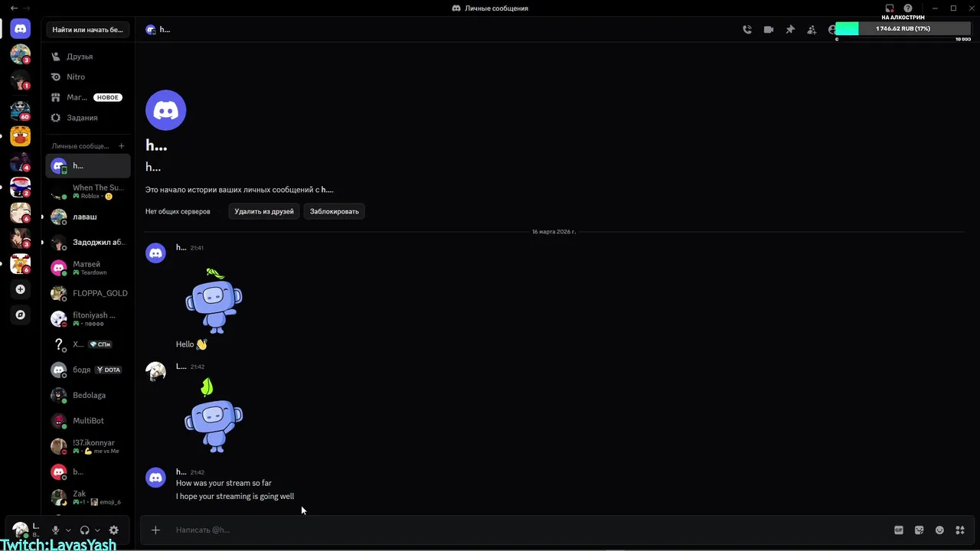The image size is (980, 551).
Task: Open server discovery compass icon
Action: pyautogui.click(x=21, y=315)
